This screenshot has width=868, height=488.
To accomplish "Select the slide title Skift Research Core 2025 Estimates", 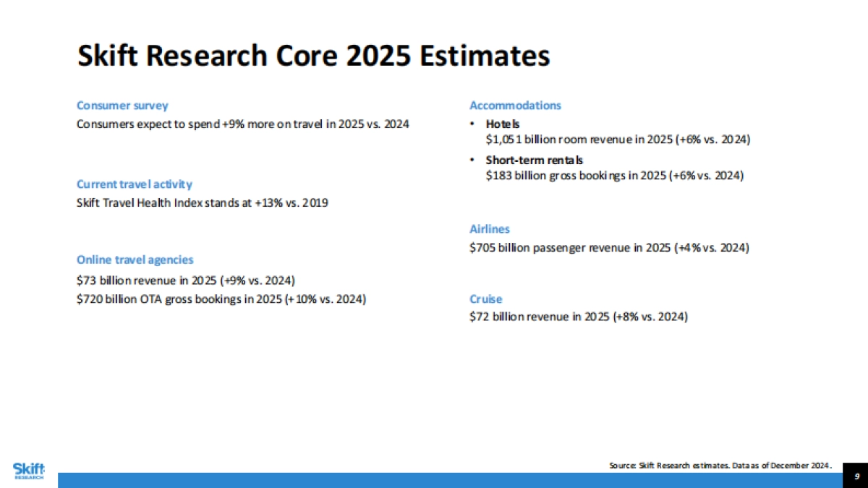I will tap(313, 56).
